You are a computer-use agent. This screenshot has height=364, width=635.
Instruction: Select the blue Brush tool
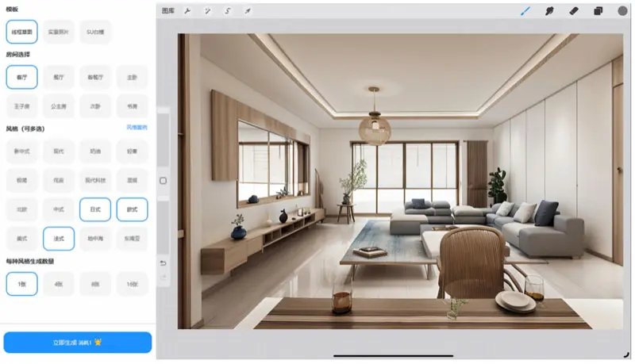point(525,11)
